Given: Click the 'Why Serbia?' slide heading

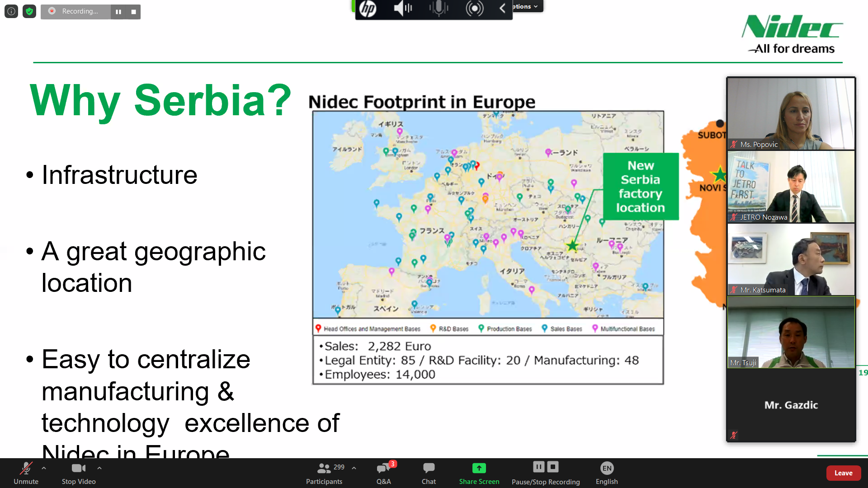Looking at the screenshot, I should pos(160,100).
